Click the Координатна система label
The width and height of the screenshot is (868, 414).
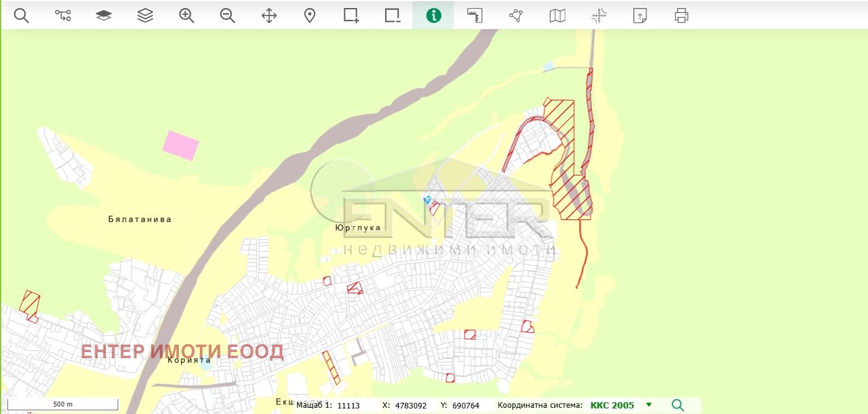click(x=540, y=405)
